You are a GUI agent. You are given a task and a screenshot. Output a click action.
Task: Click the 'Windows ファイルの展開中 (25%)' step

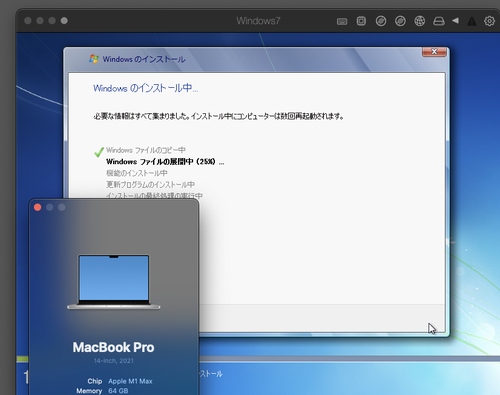[165, 162]
